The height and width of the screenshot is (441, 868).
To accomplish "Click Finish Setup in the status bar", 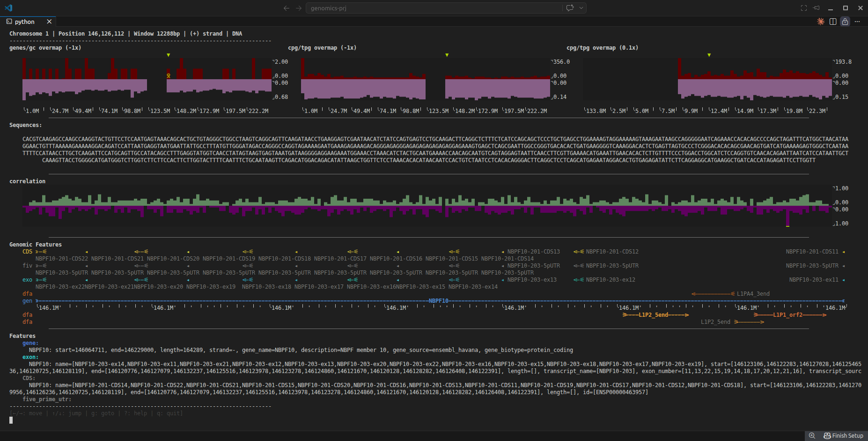I will [844, 436].
